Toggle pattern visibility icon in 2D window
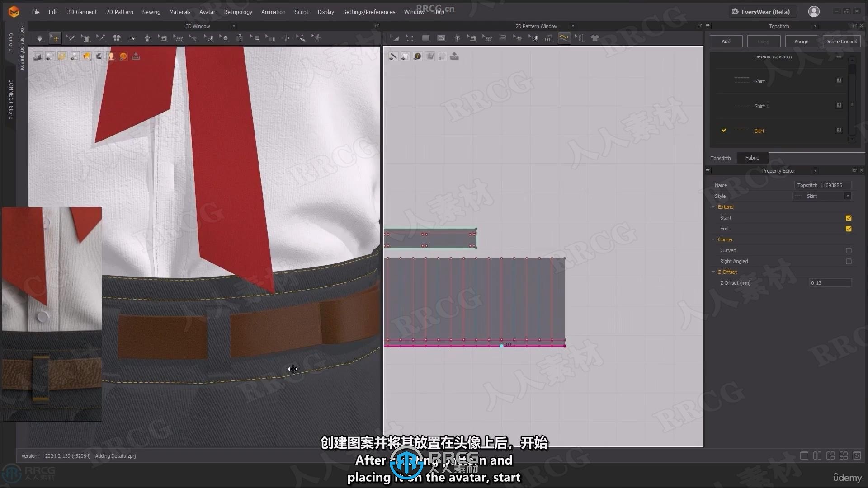 pyautogui.click(x=406, y=56)
